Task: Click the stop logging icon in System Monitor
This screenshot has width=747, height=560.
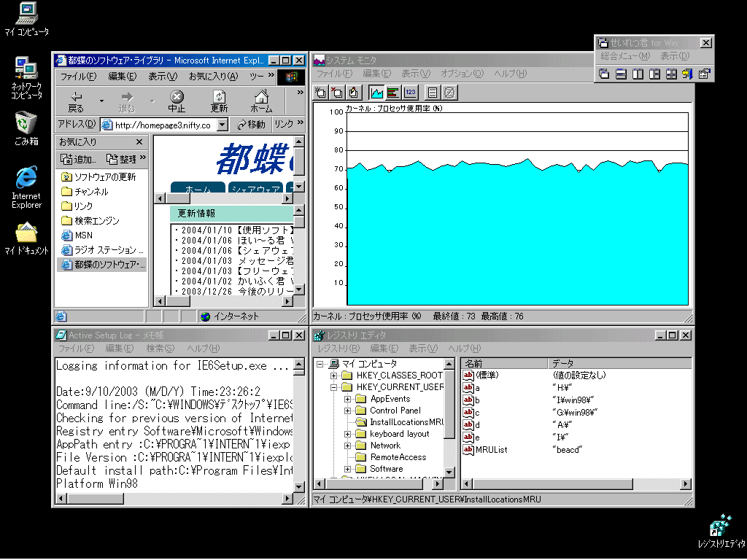Action: [449, 93]
